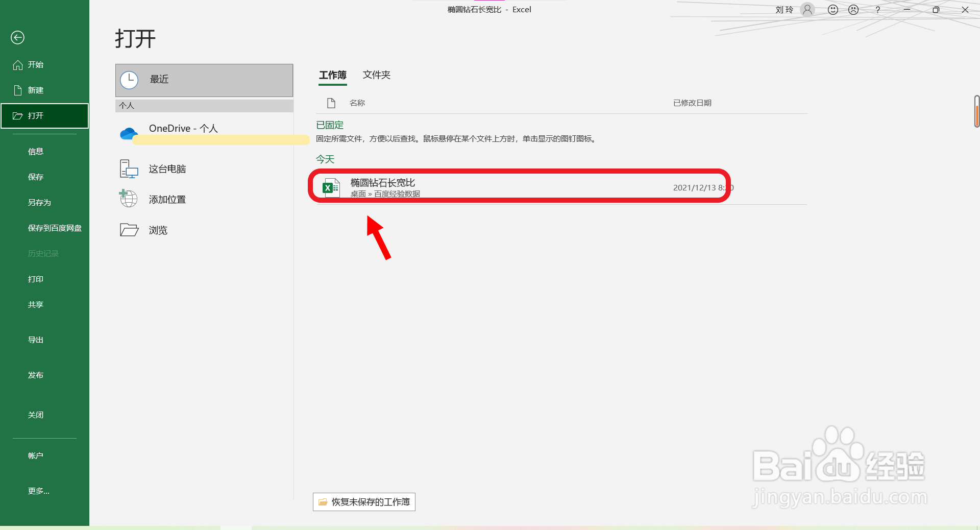Click the back arrow to exit backstage view
The width and height of the screenshot is (980, 530).
17,37
